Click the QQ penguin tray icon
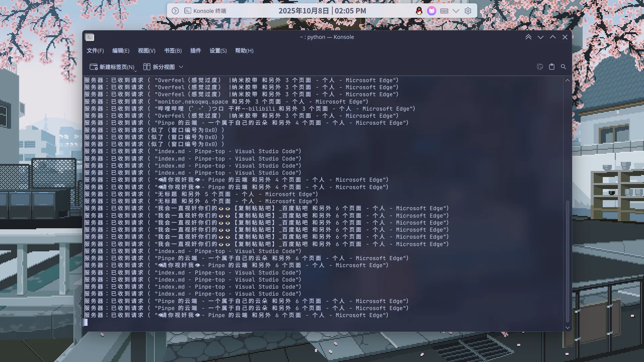The image size is (644, 362). pyautogui.click(x=419, y=11)
